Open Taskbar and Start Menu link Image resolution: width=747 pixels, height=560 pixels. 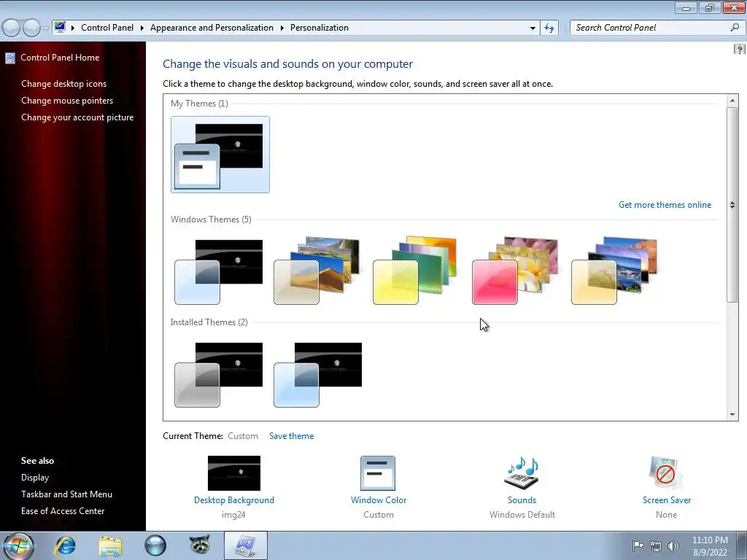coord(66,494)
